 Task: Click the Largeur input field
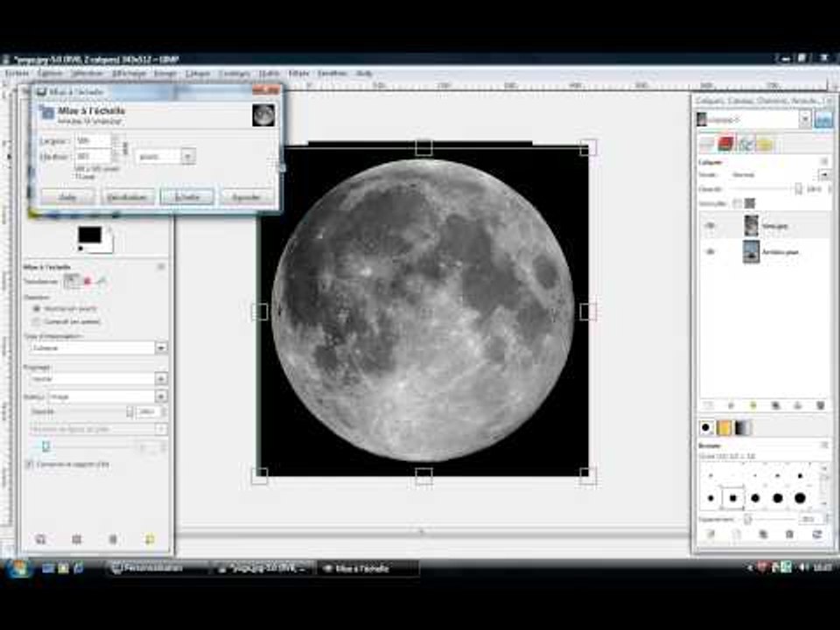94,141
